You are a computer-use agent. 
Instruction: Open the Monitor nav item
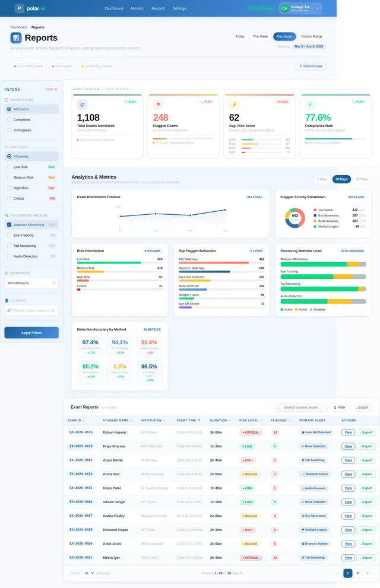[x=137, y=8]
